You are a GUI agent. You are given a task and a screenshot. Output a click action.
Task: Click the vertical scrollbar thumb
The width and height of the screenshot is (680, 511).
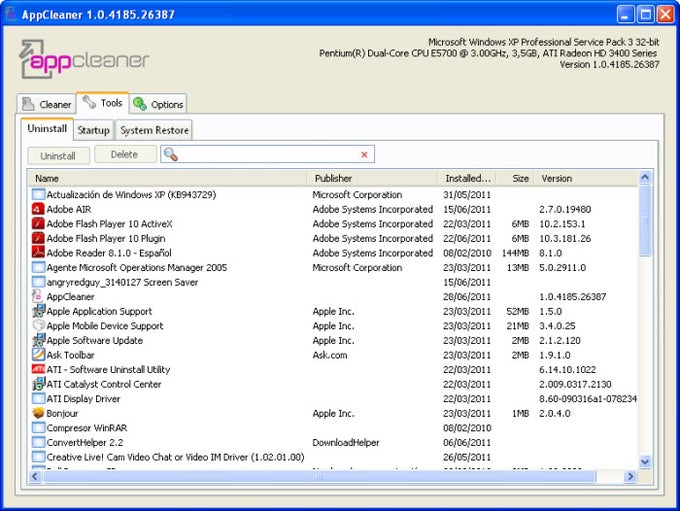[645, 220]
